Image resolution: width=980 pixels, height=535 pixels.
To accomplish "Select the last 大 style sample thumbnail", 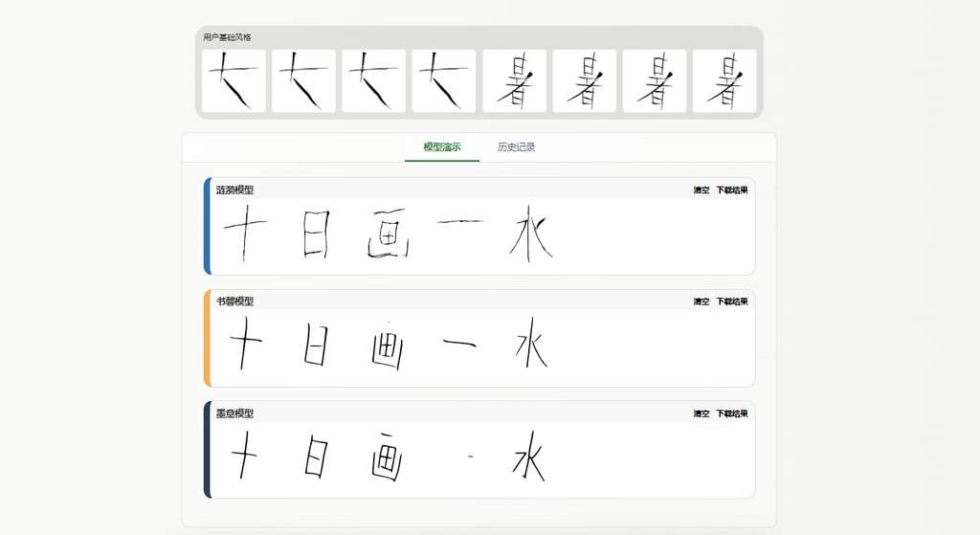I will (x=444, y=81).
